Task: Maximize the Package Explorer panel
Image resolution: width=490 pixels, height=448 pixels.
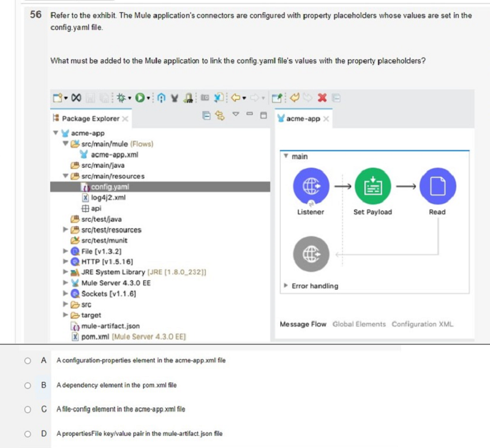Action: click(x=263, y=115)
